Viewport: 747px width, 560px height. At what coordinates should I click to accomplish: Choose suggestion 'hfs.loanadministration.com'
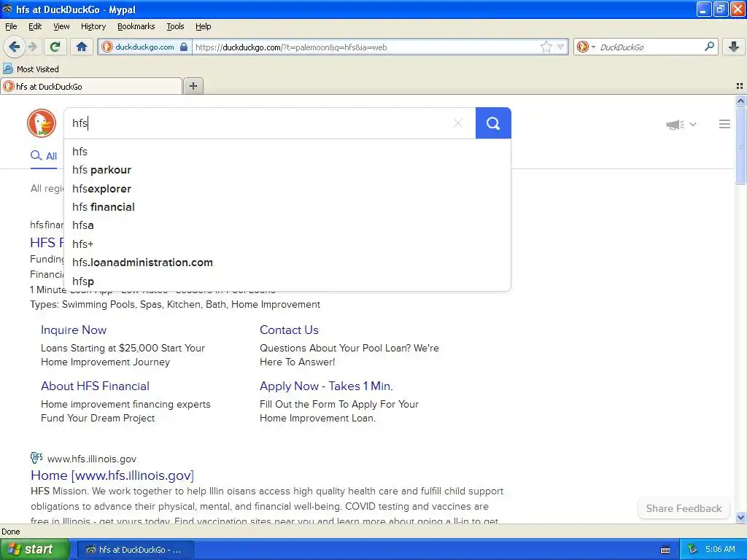pyautogui.click(x=287, y=262)
